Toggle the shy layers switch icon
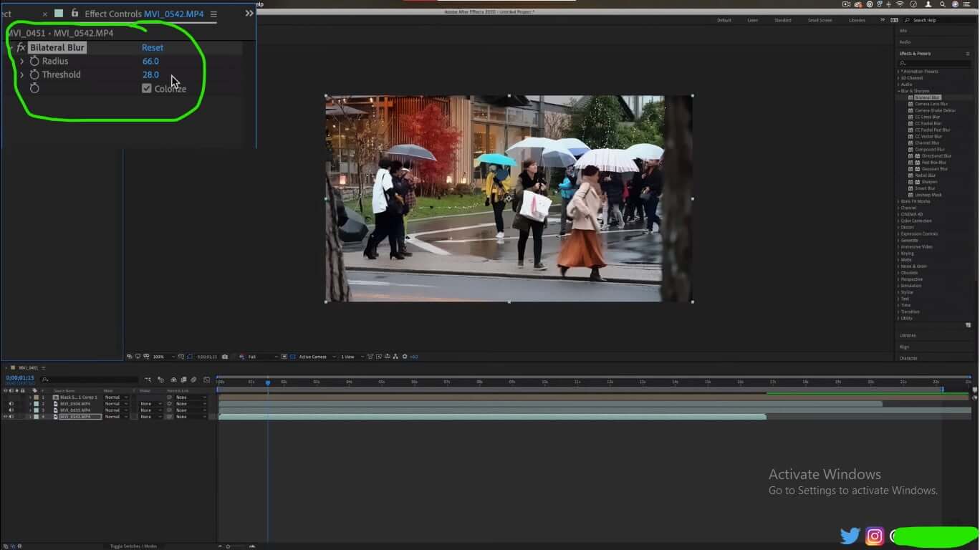The image size is (980, 550). tap(173, 380)
